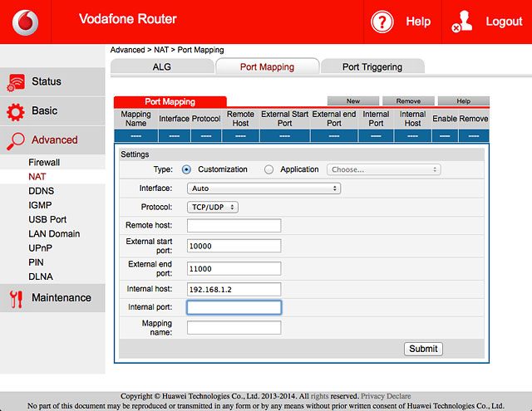The width and height of the screenshot is (532, 411).
Task: Click the External Start Port column header
Action: [x=284, y=119]
